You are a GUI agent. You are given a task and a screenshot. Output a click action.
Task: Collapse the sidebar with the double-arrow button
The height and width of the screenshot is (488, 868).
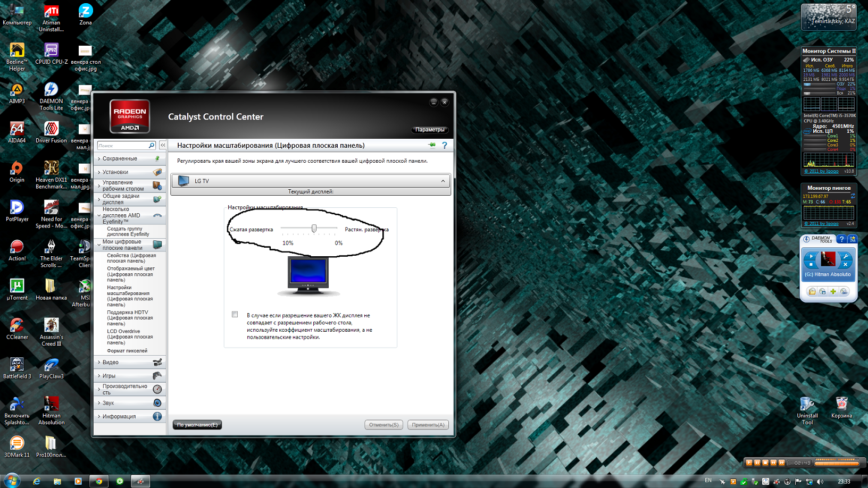[x=163, y=145]
